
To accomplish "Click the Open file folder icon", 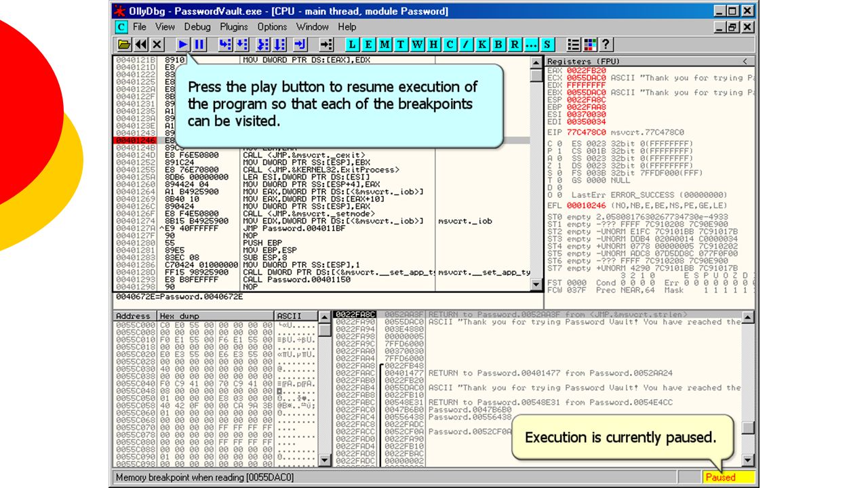I will 124,44.
